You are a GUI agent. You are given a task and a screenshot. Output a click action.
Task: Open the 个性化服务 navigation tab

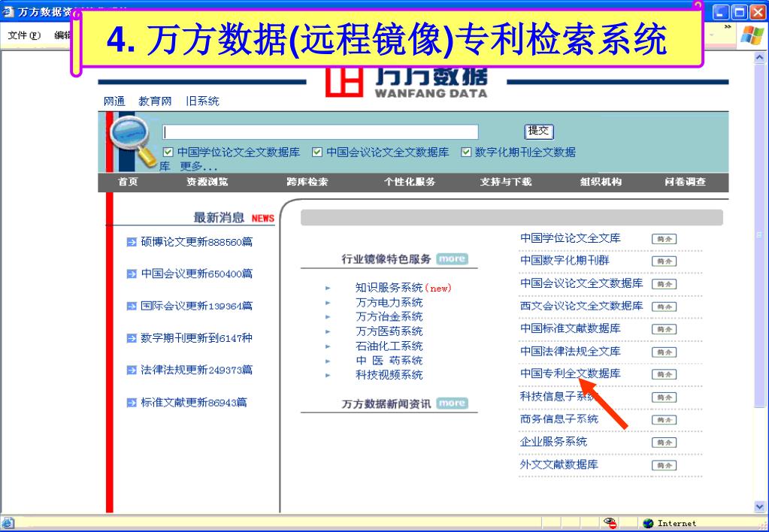410,182
